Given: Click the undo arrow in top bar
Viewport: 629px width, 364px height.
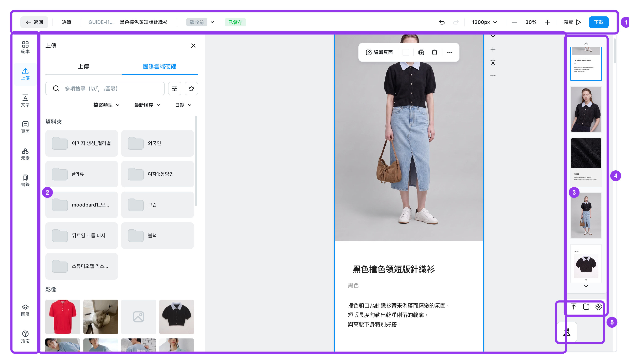Looking at the screenshot, I should coord(442,22).
